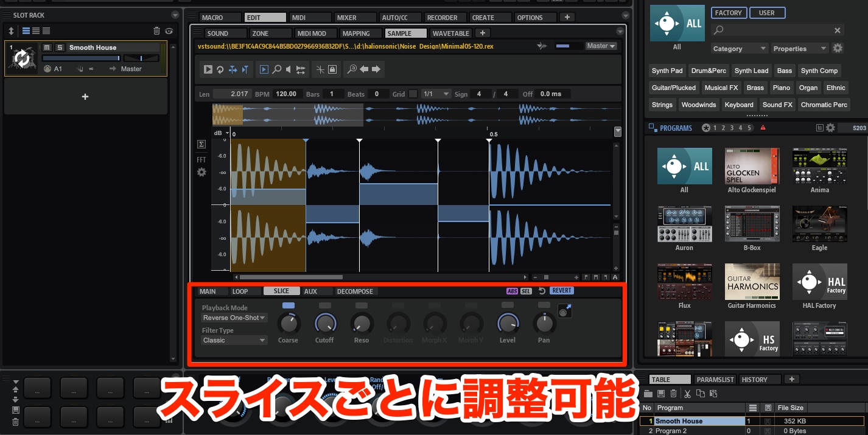Select the large slot view icon
The height and width of the screenshot is (435, 868).
(26, 31)
